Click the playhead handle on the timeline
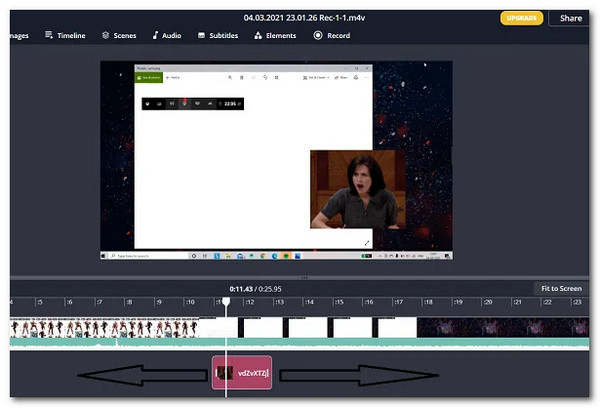Image resolution: width=600 pixels, height=408 pixels. tap(226, 301)
